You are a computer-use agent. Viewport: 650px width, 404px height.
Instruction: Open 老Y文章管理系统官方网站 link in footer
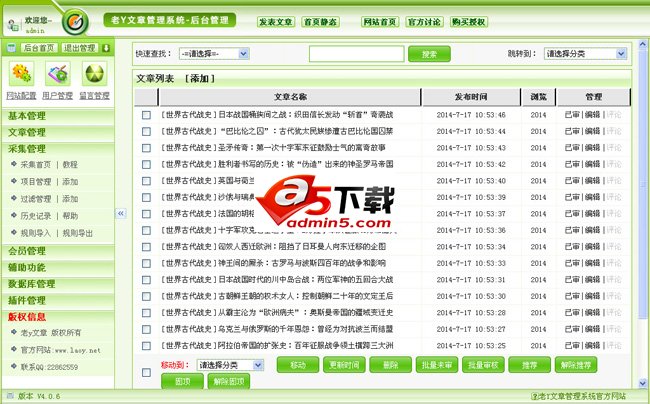pos(582,396)
